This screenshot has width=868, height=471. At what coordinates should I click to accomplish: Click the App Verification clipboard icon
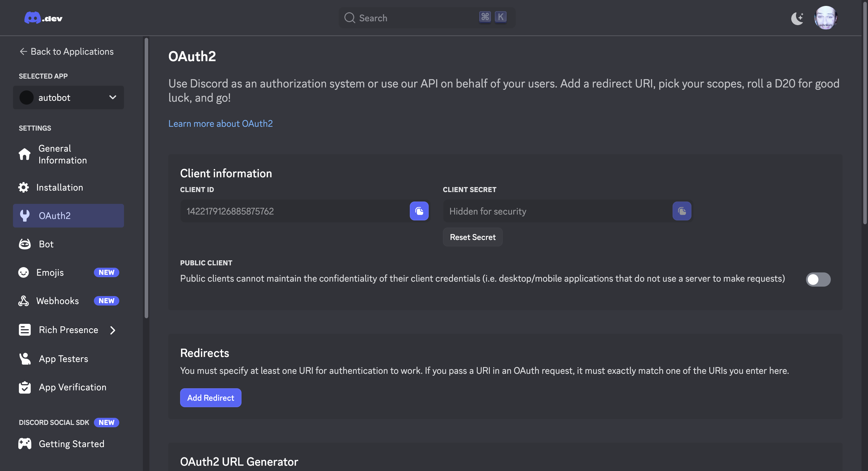[x=25, y=387]
